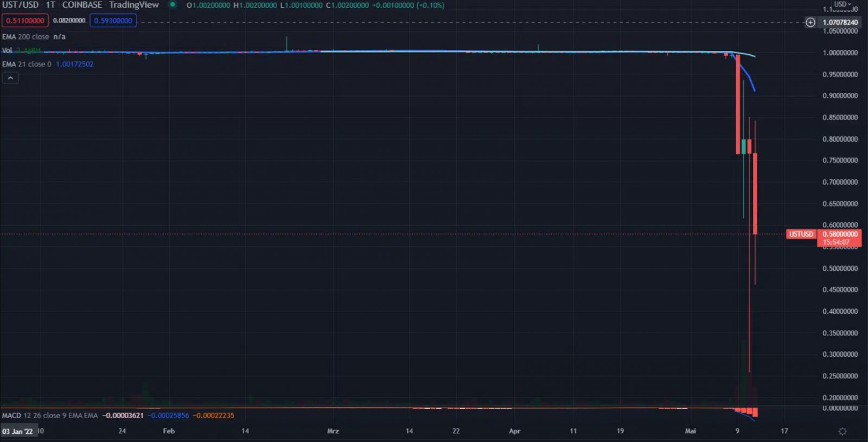Click the close price value C1.00200000
This screenshot has width=868, height=442.
(x=347, y=5)
